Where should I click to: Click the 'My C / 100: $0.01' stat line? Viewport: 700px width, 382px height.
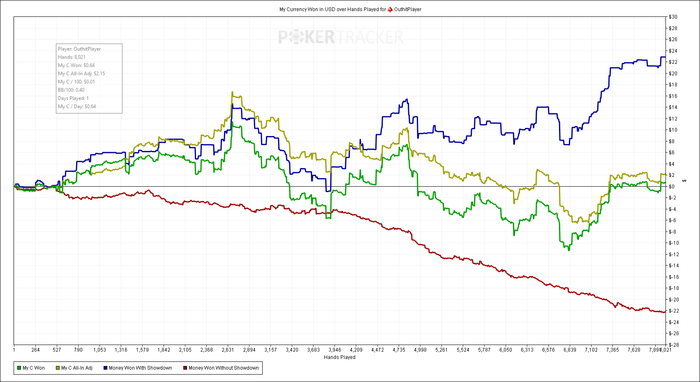(76, 82)
